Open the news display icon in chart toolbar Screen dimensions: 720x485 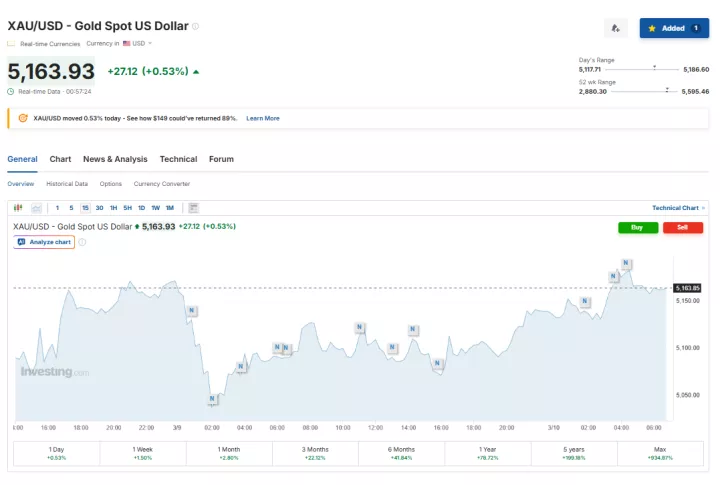coord(193,208)
